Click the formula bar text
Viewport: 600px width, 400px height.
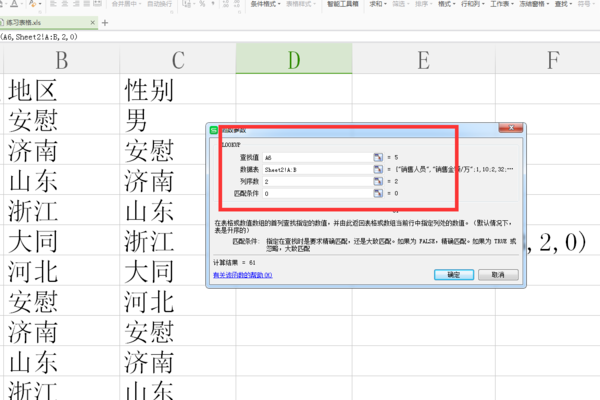pos(40,36)
